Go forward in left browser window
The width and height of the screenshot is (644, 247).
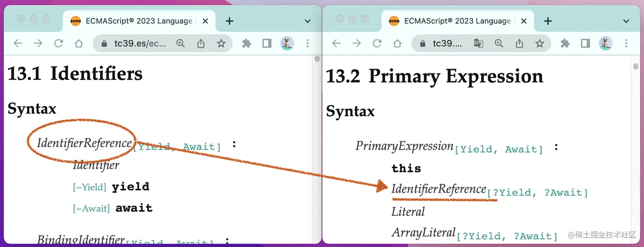tap(38, 43)
